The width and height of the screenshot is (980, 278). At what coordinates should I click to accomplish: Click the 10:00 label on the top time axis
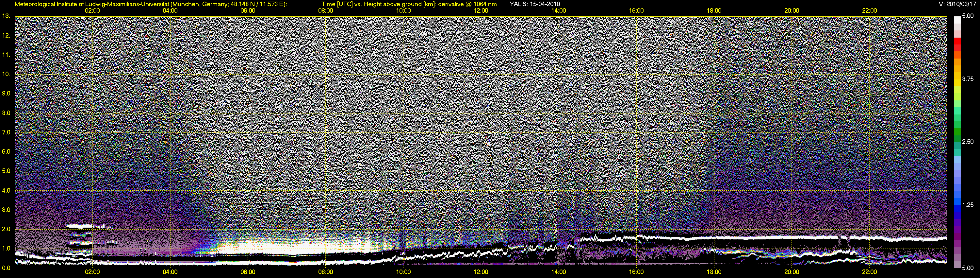[x=403, y=11]
